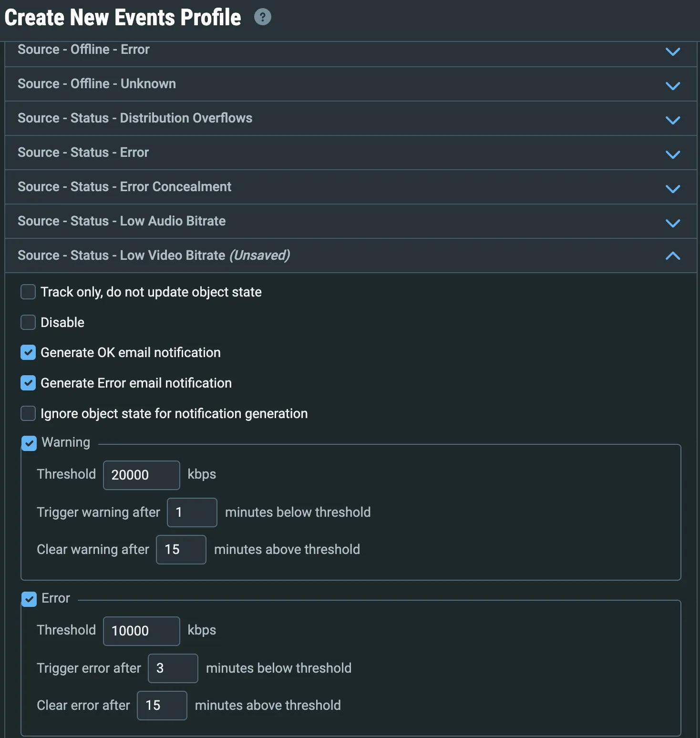Tick the Disable checkbox
The height and width of the screenshot is (738, 700).
tap(28, 322)
